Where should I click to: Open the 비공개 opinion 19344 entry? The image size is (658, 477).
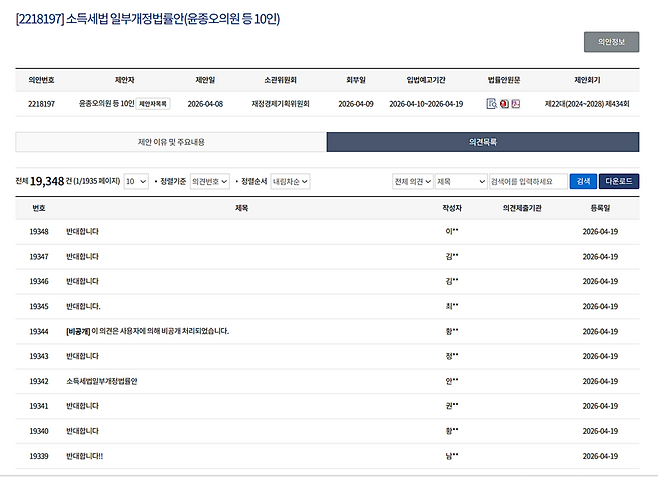pos(147,331)
